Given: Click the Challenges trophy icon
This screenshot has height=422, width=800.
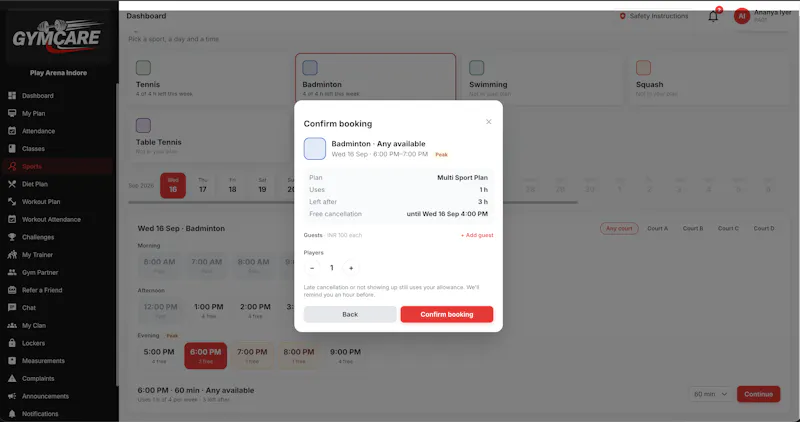Looking at the screenshot, I should pyautogui.click(x=12, y=237).
